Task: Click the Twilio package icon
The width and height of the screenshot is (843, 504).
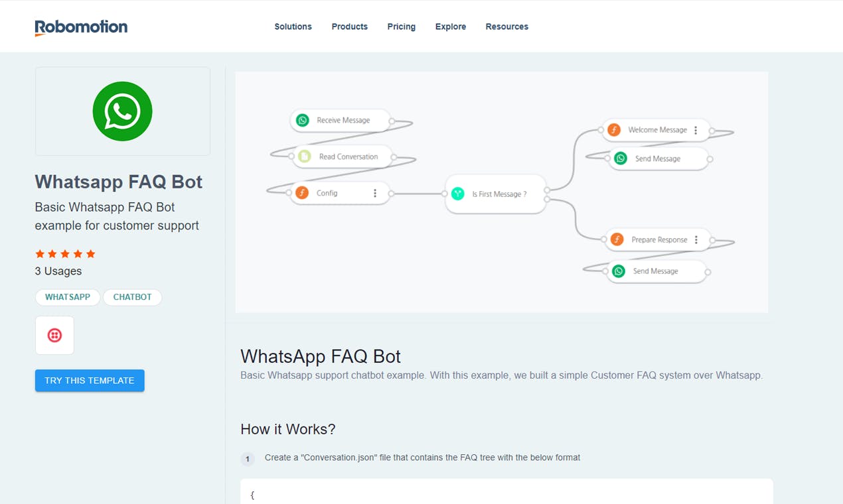Action: pyautogui.click(x=54, y=336)
